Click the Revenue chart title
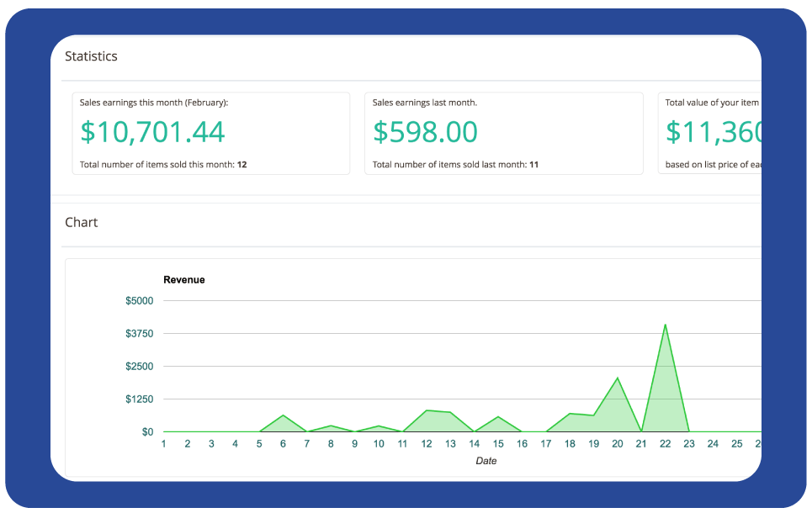 183,280
